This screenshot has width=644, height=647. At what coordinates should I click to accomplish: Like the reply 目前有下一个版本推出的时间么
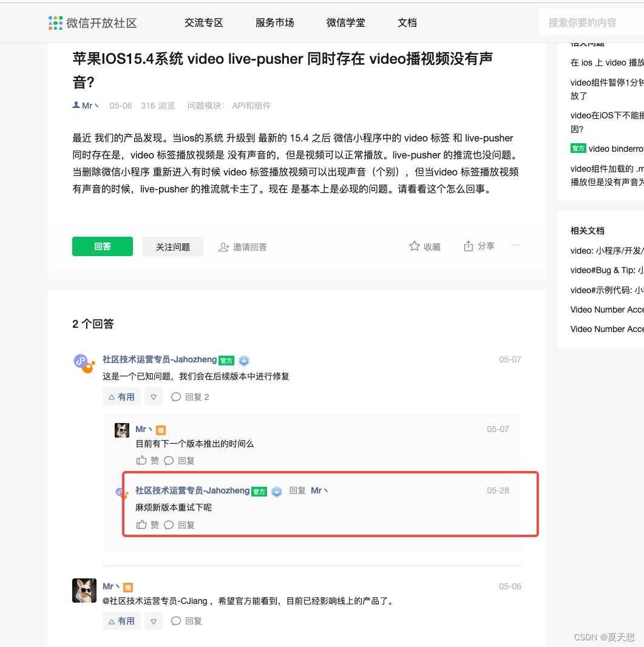(x=147, y=460)
